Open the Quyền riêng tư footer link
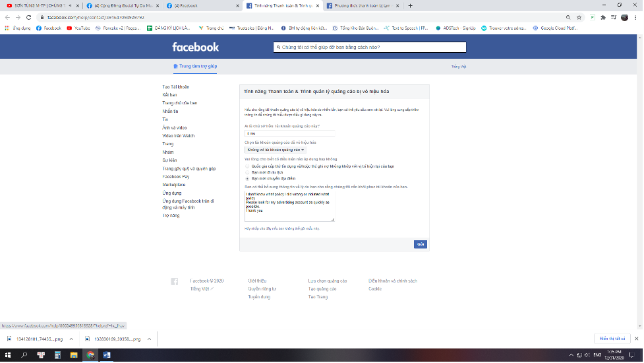This screenshot has width=644, height=363. (262, 289)
